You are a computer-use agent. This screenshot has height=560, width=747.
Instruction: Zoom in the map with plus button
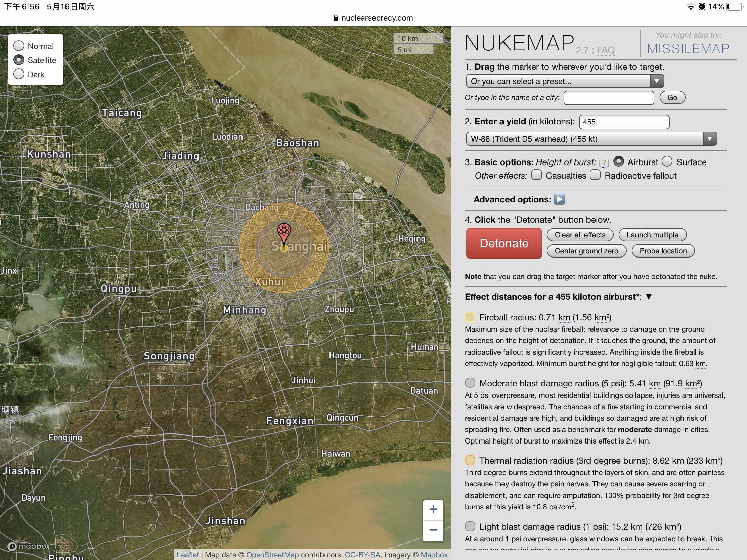(x=433, y=509)
